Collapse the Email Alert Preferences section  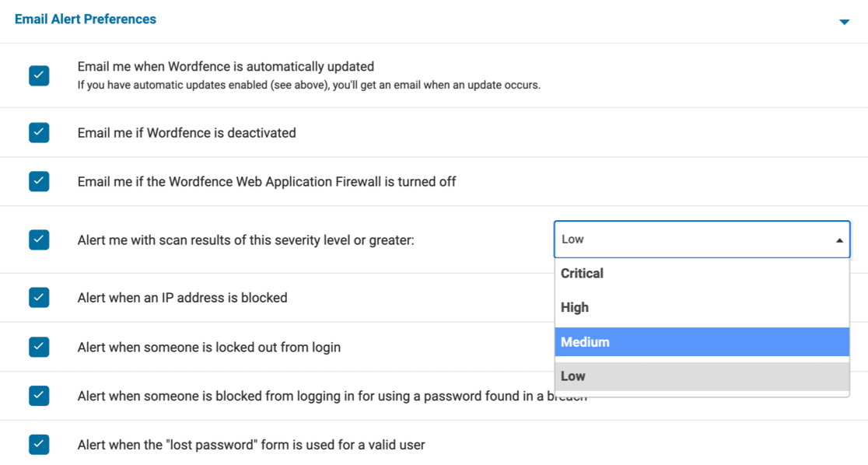(x=843, y=22)
